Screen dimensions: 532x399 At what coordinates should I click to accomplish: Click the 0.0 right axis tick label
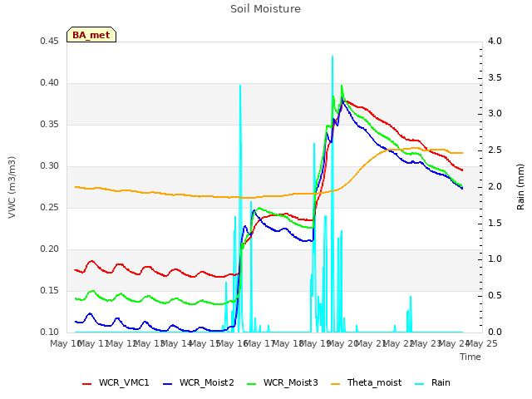(495, 332)
